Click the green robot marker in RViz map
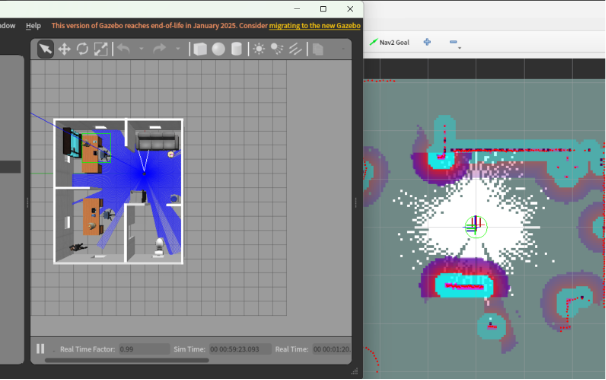This screenshot has height=380, width=606. pos(476,227)
